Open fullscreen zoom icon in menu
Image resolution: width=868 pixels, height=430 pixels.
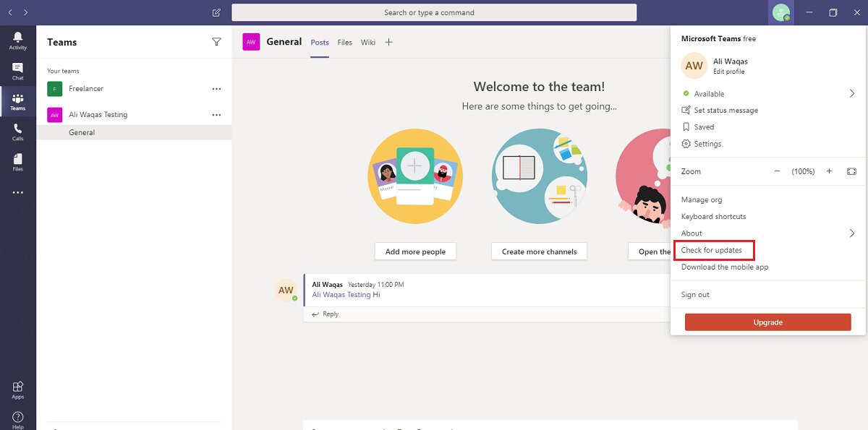[x=851, y=171]
